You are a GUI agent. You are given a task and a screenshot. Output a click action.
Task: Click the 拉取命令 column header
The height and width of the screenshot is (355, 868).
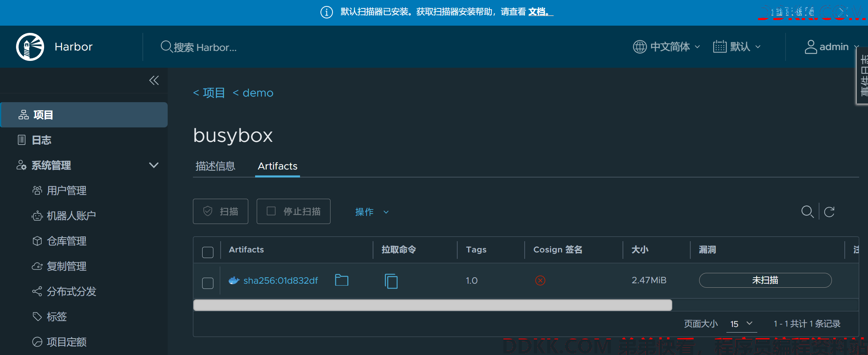click(x=399, y=250)
